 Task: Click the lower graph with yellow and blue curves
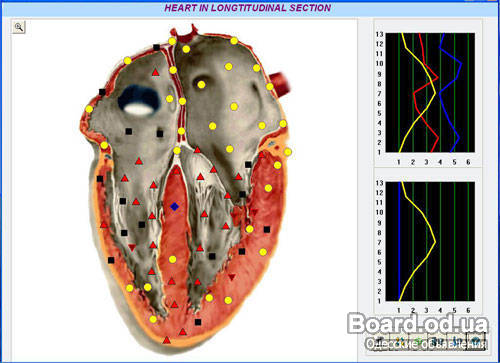click(430, 241)
